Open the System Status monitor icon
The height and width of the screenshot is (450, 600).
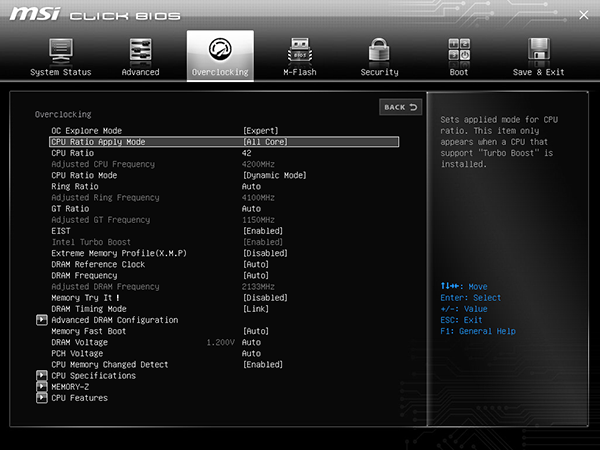[x=61, y=51]
